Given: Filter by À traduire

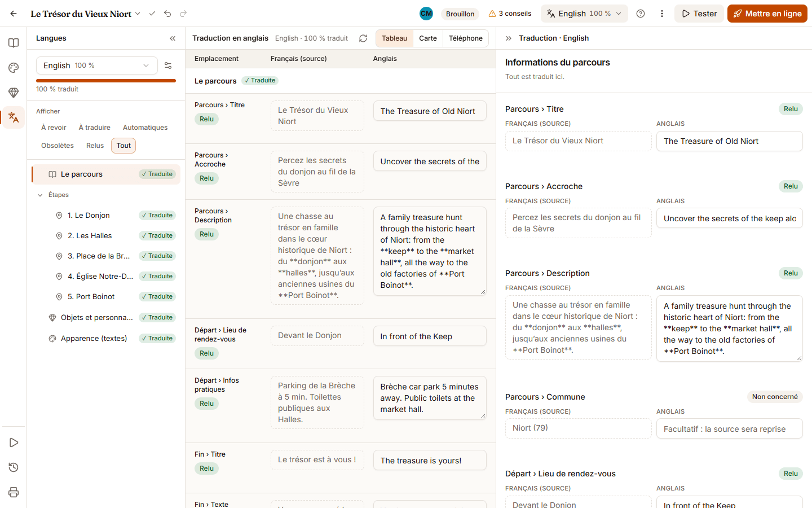Looking at the screenshot, I should point(95,128).
